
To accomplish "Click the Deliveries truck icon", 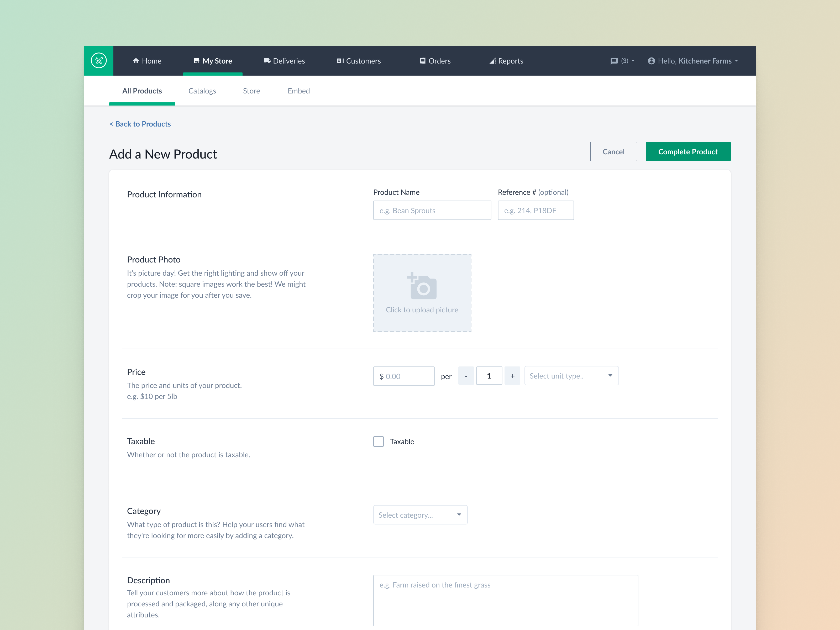I will tap(267, 61).
